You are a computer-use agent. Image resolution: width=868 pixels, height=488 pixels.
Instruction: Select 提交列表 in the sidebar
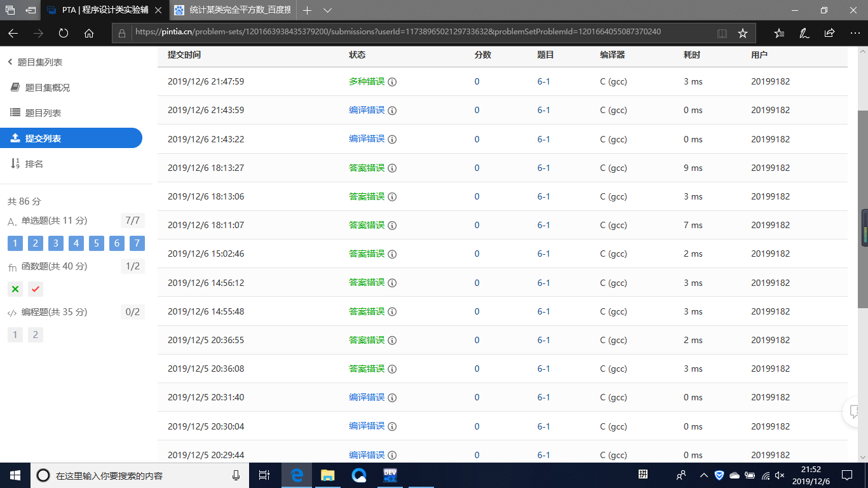[x=71, y=138]
